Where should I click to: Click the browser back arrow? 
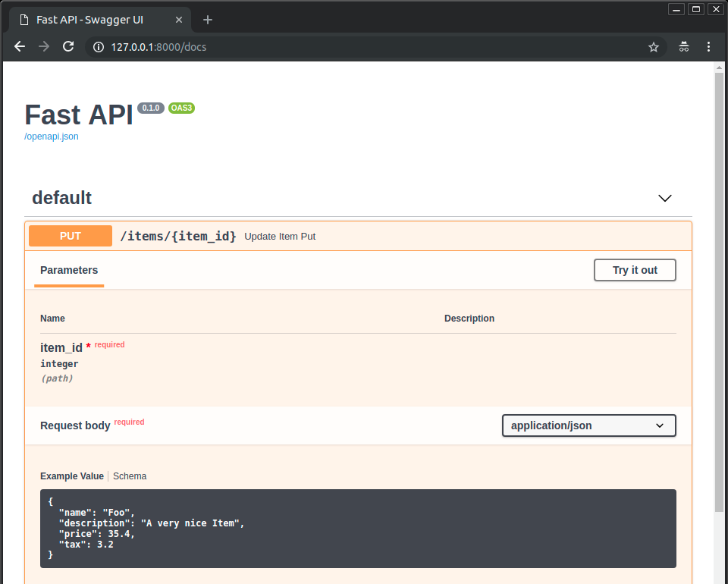[x=20, y=46]
